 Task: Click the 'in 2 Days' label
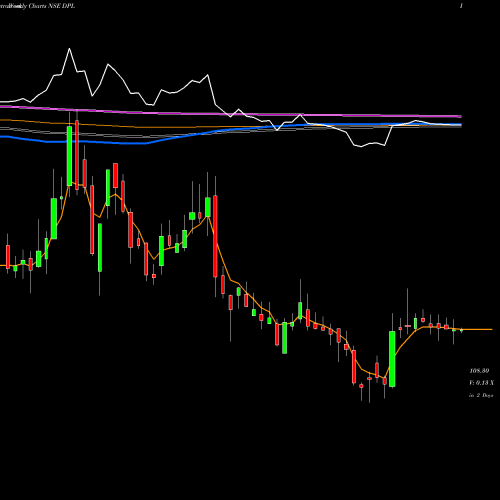click(x=481, y=395)
